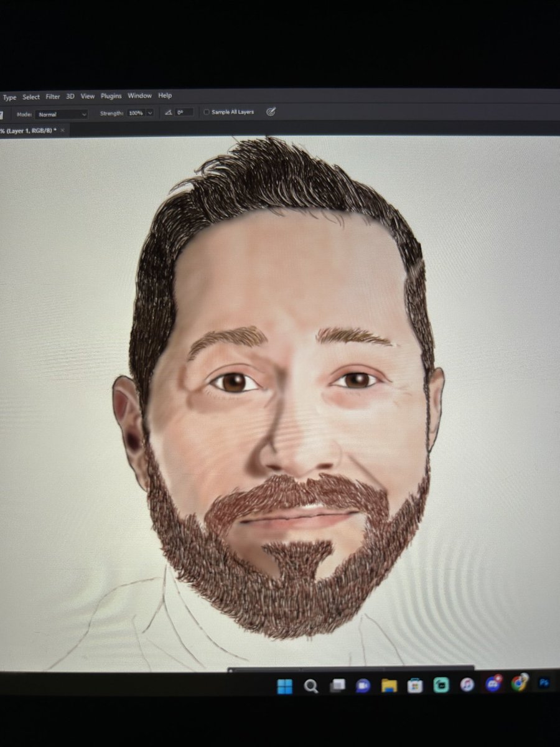Open the Window menu
The image size is (560, 747).
pyautogui.click(x=139, y=96)
